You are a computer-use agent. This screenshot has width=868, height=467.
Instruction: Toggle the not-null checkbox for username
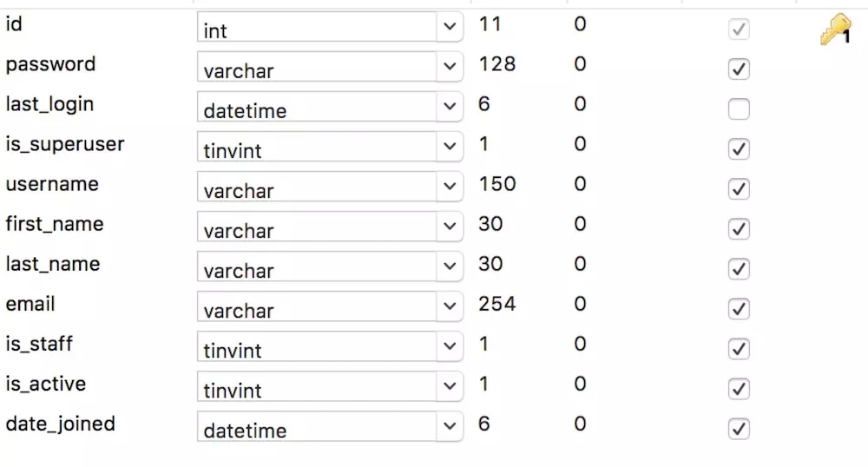pos(739,189)
